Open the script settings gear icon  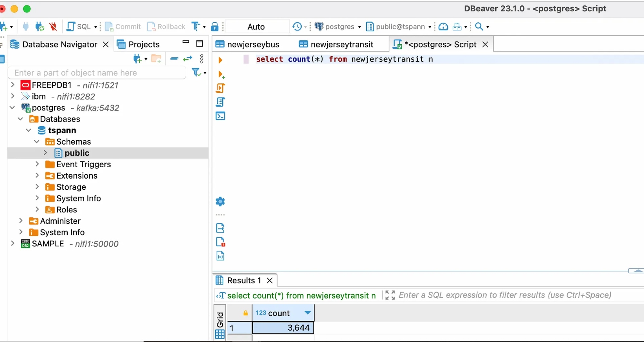[220, 201]
